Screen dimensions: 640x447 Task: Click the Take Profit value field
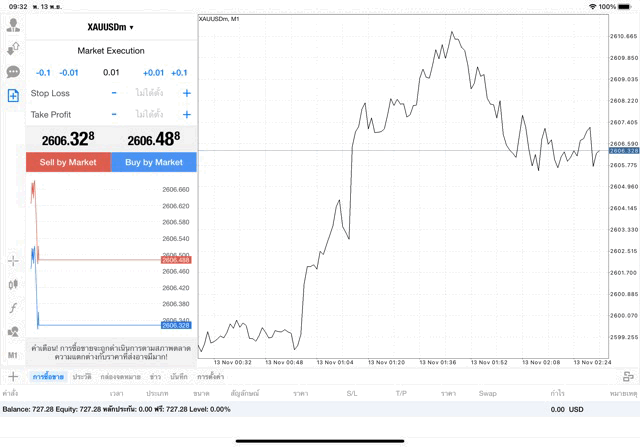(150, 115)
